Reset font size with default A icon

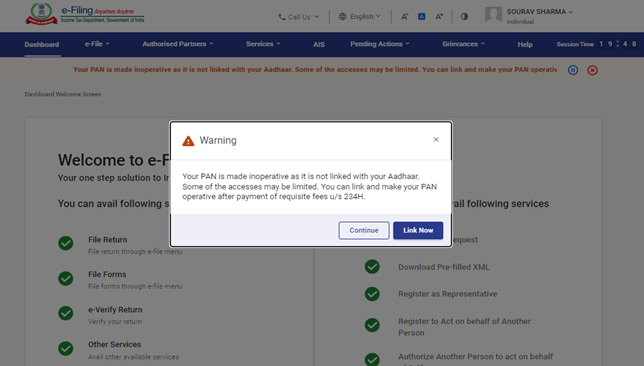pyautogui.click(x=421, y=16)
